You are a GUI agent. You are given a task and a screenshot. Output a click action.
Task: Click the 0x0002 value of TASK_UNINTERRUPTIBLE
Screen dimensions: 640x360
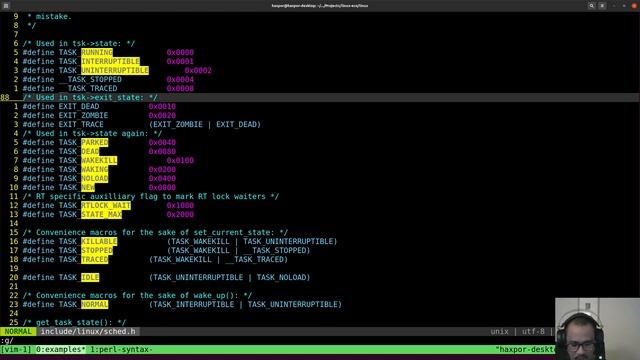198,70
